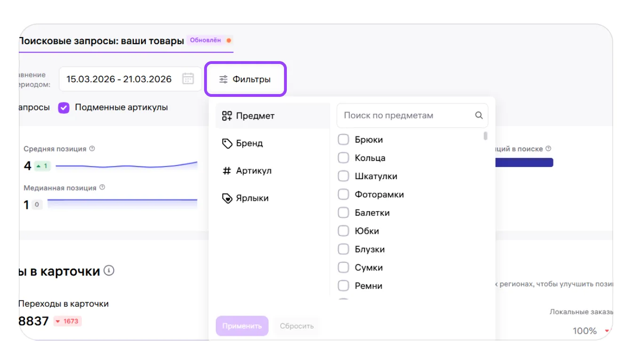This screenshot has height=364, width=632.
Task: Click the sliders icon on Фильтры button
Action: [223, 79]
